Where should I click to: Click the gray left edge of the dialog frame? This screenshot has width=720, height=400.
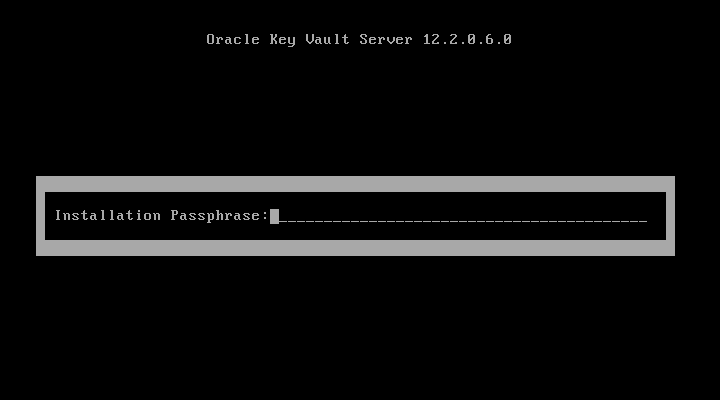tap(40, 216)
